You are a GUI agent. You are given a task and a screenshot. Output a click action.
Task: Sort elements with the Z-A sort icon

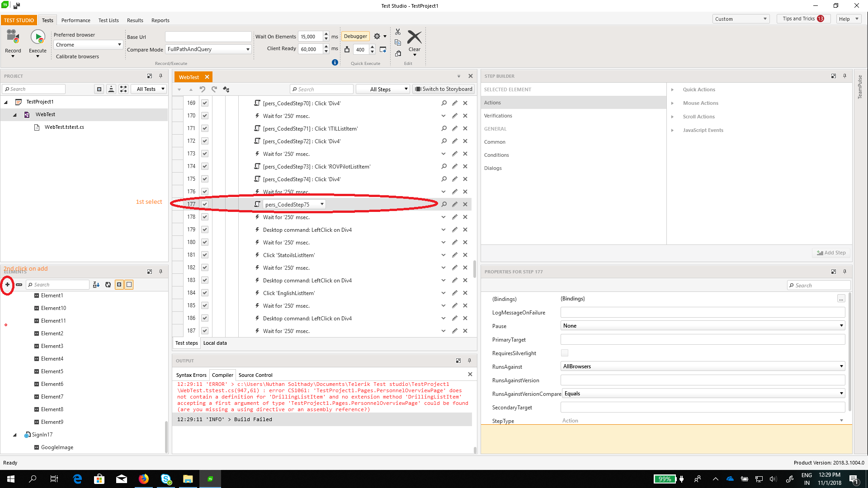click(96, 285)
